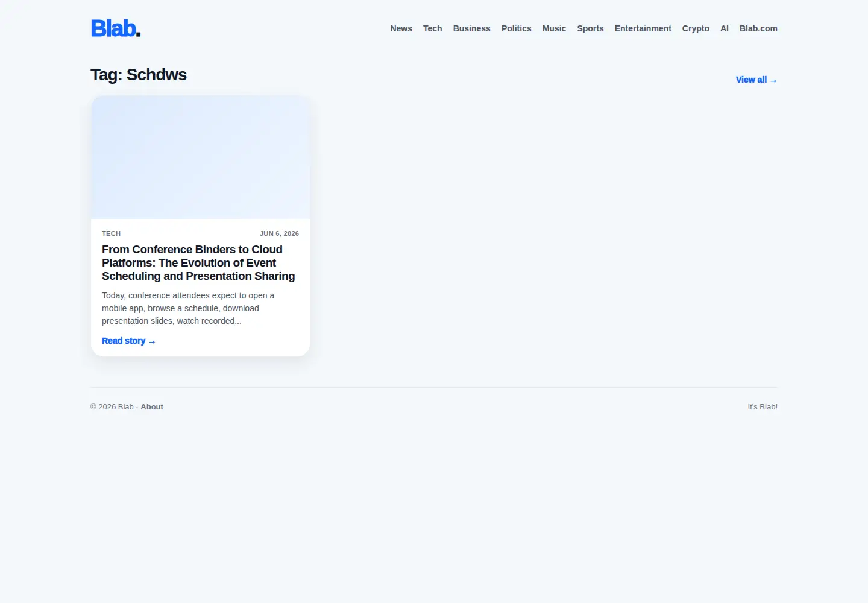Visit the Blab.com link

758,28
